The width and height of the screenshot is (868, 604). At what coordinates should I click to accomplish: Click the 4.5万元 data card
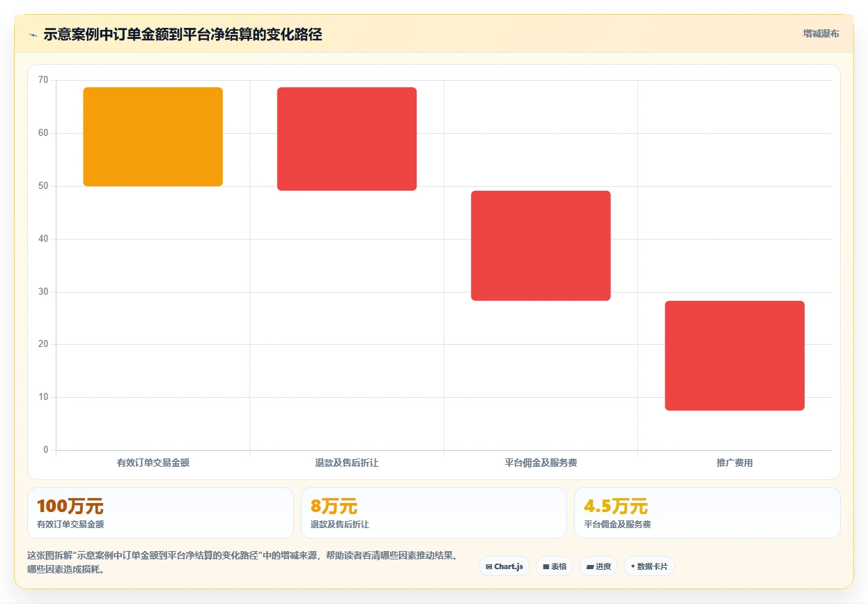point(707,513)
